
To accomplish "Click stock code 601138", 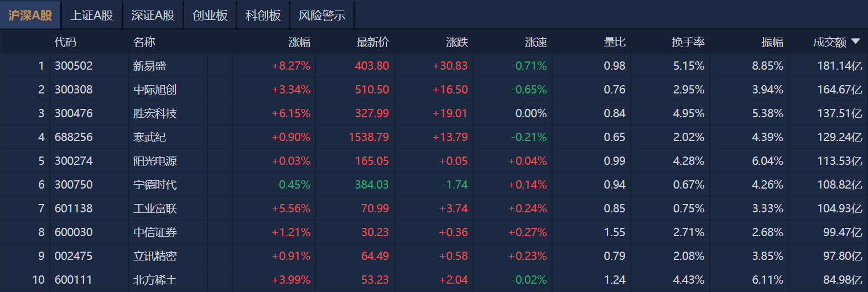I will click(x=74, y=208).
